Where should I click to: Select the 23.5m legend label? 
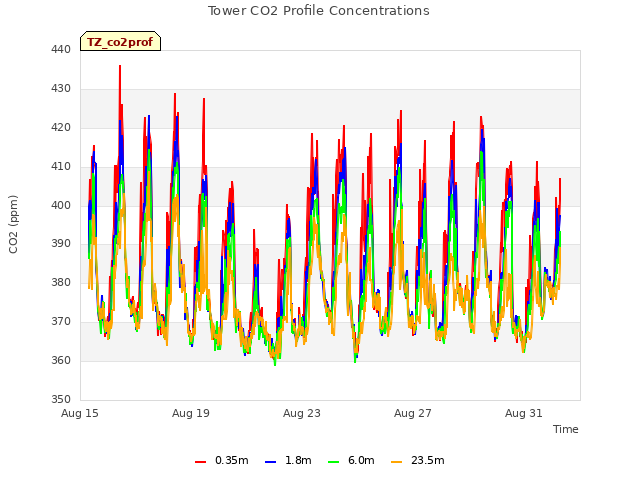(427, 460)
